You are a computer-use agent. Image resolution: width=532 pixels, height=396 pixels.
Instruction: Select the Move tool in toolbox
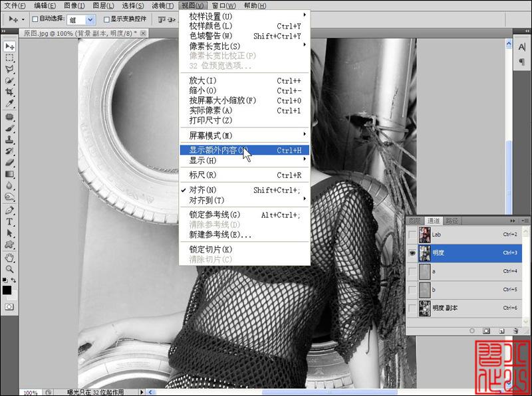click(x=9, y=46)
